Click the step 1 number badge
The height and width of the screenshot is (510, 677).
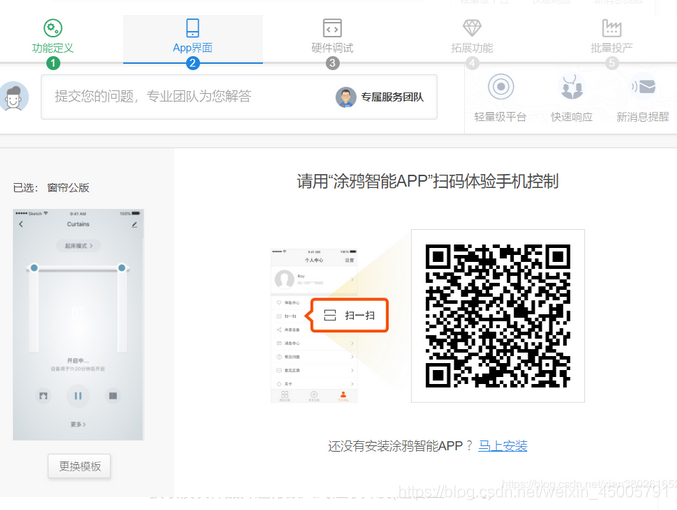pos(53,63)
